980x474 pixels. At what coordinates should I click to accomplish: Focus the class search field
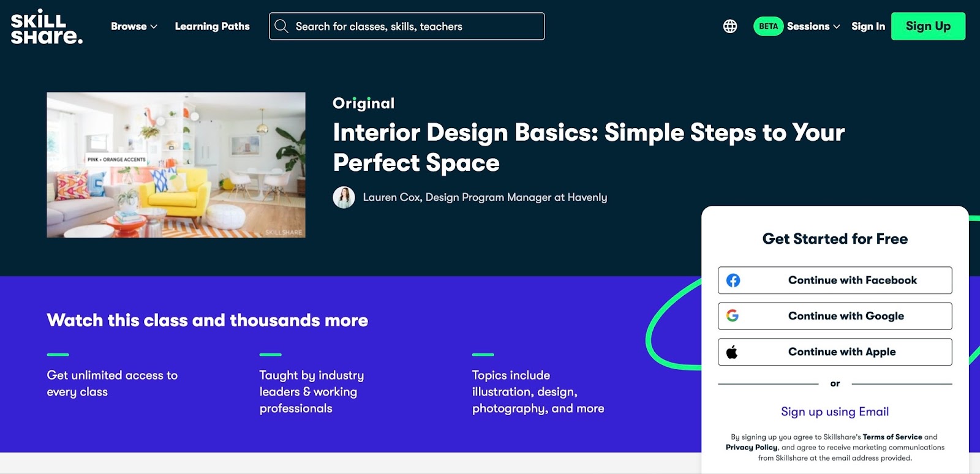tap(407, 26)
